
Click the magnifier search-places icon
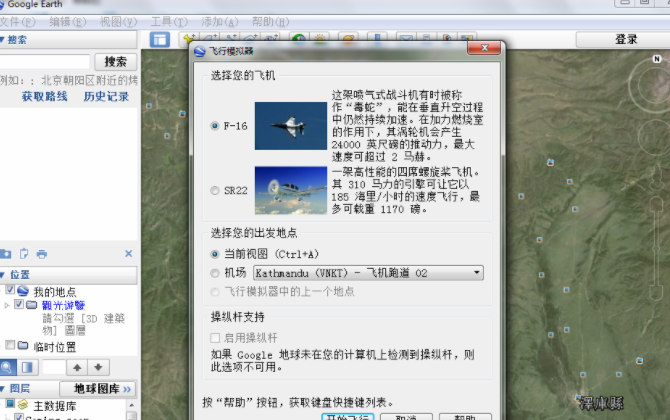(x=8, y=367)
